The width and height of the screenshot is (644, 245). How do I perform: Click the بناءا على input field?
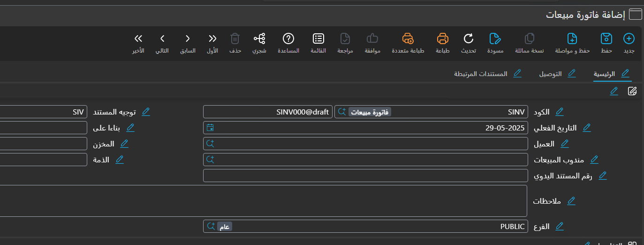coord(44,128)
